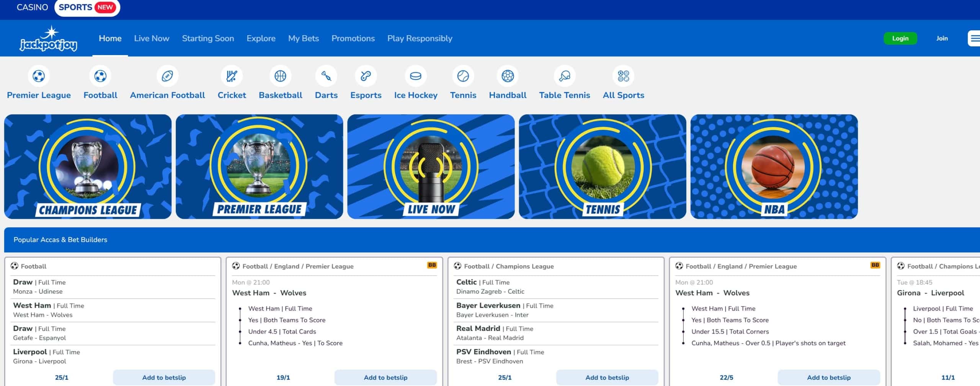Choose the American Football icon
Image resolution: width=980 pixels, height=386 pixels.
(167, 76)
